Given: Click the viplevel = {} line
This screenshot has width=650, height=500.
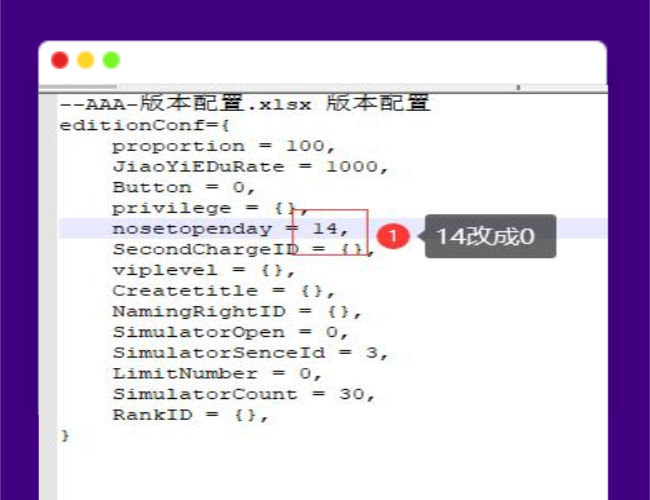Looking at the screenshot, I should (204, 270).
